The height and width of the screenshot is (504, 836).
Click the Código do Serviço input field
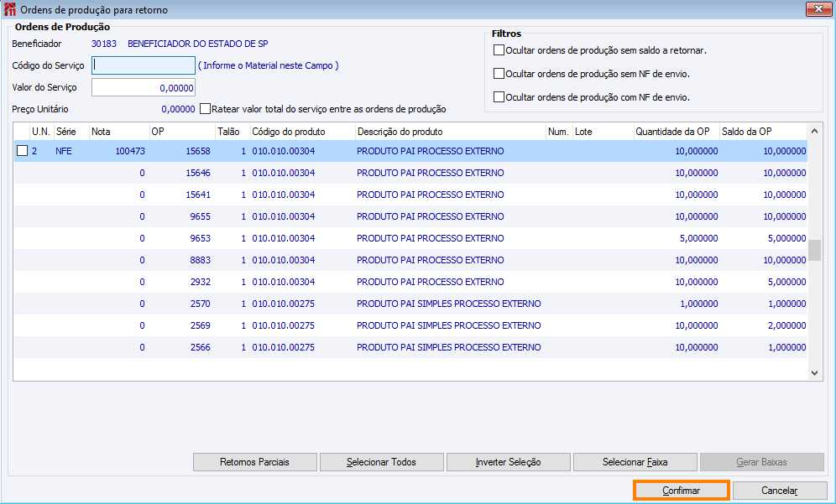coord(144,65)
